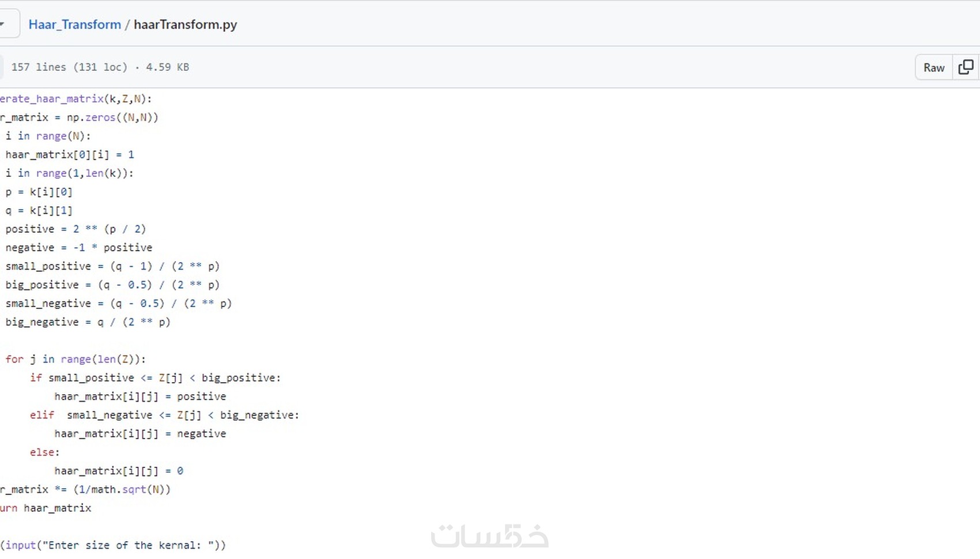Image resolution: width=980 pixels, height=559 pixels.
Task: Click the file size info text
Action: pyautogui.click(x=100, y=67)
